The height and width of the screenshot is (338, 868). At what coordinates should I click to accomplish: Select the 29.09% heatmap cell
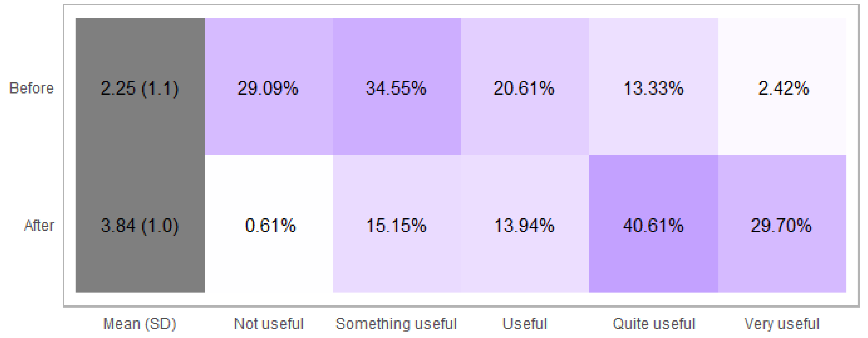268,88
